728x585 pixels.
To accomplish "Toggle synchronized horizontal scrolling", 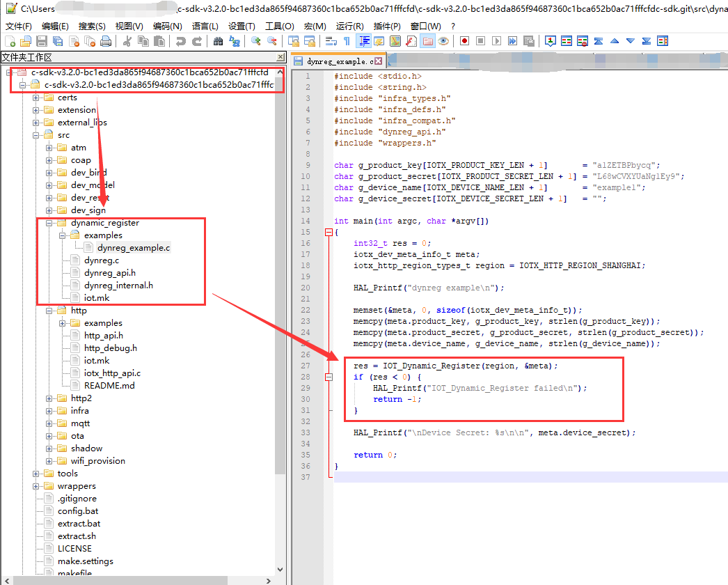I will (310, 41).
